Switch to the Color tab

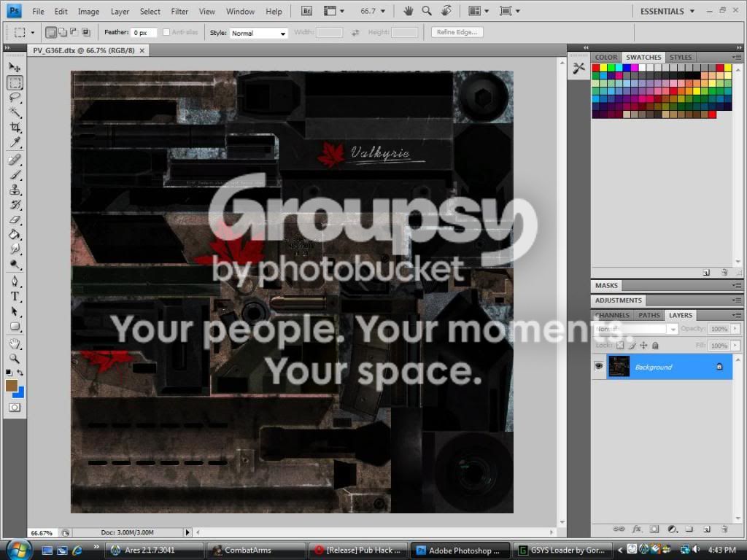[606, 57]
